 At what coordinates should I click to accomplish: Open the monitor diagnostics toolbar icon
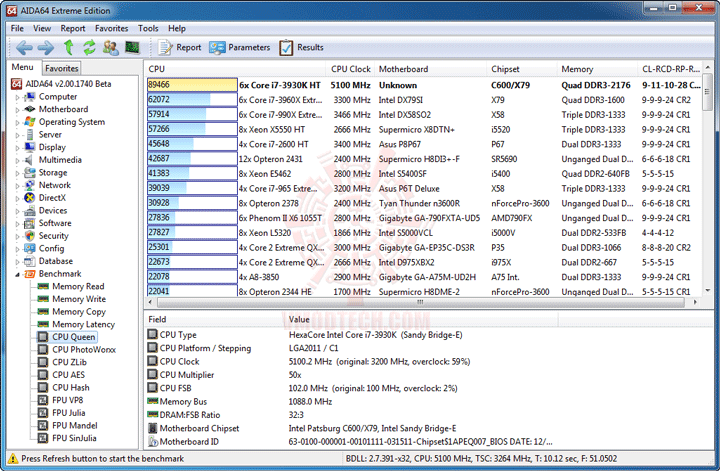[132, 47]
